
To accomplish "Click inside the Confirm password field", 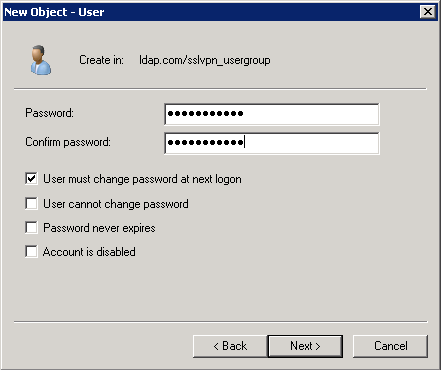I will tap(272, 143).
